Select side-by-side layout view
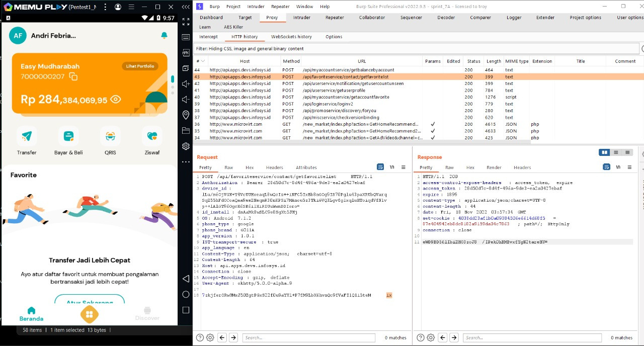This screenshot has width=644, height=346. point(604,152)
